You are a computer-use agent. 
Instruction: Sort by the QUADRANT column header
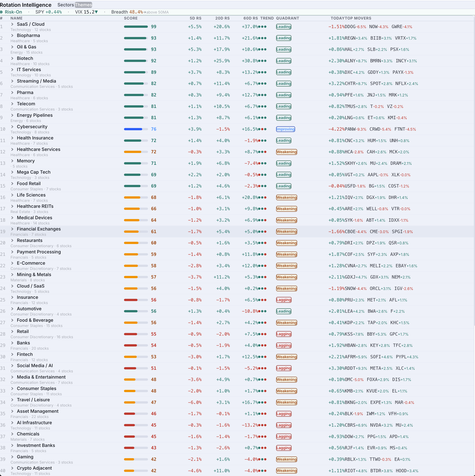point(288,18)
